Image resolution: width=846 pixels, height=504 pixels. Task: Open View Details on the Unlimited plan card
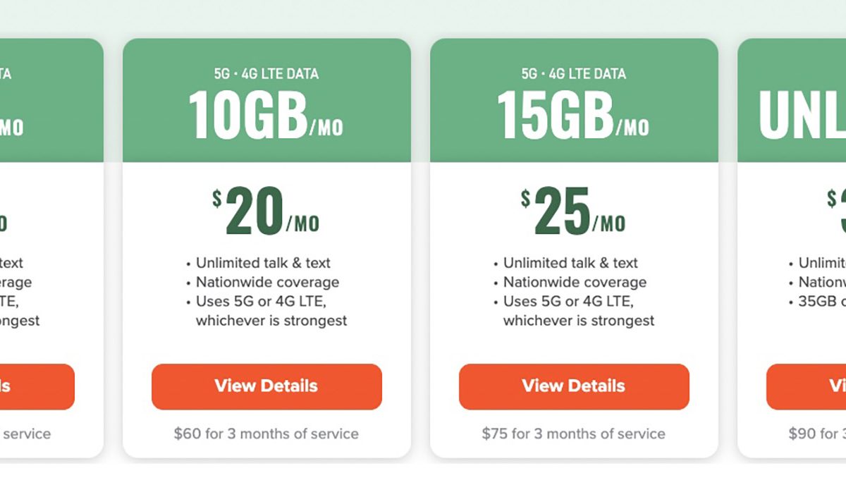tap(807, 386)
